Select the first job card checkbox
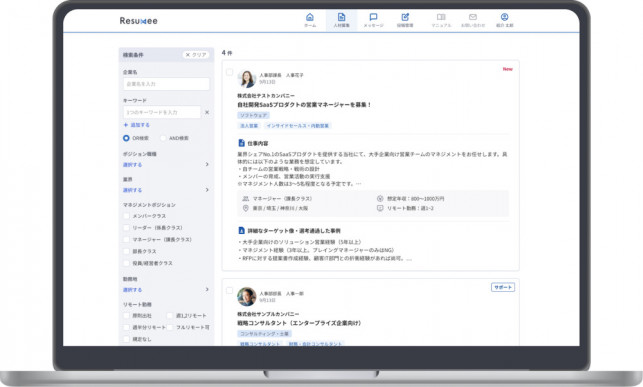 click(230, 72)
